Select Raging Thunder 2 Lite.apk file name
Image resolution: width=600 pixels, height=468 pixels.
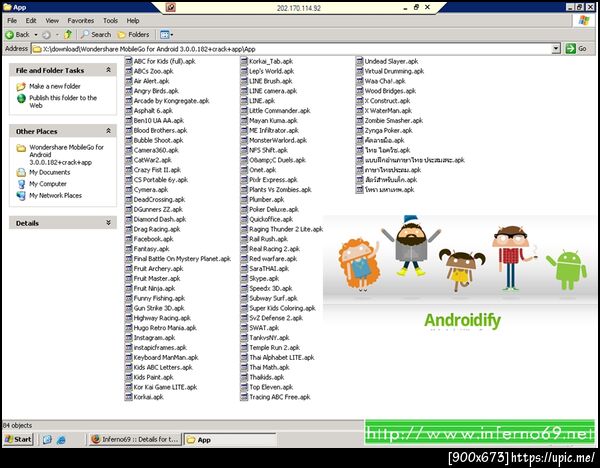(x=286, y=229)
